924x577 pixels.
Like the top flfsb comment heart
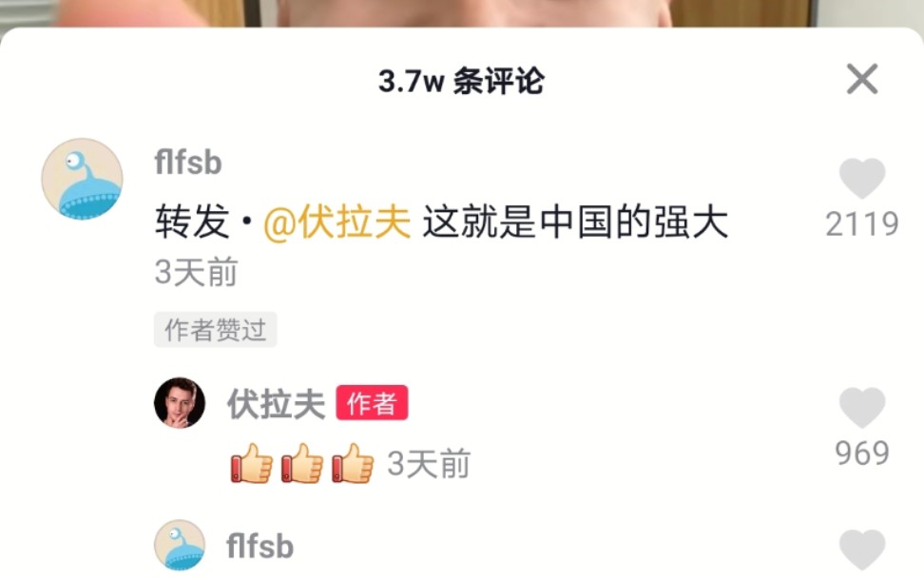coord(862,178)
